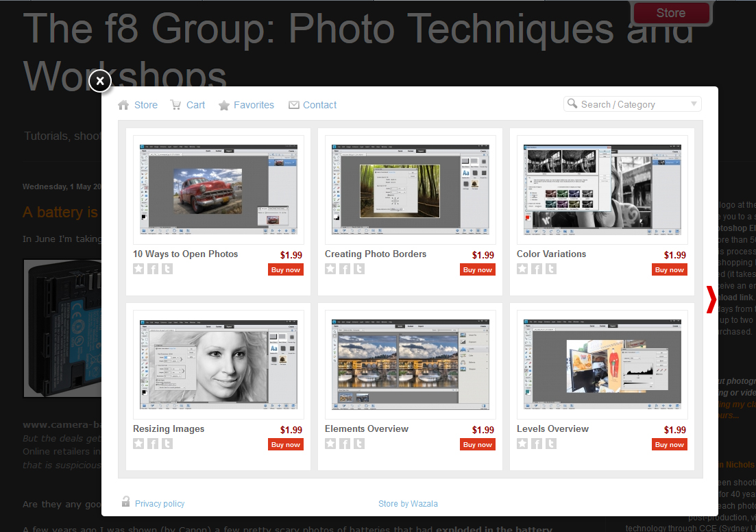This screenshot has width=756, height=532.
Task: Twitter share icon for Resizing Images
Action: click(167, 444)
